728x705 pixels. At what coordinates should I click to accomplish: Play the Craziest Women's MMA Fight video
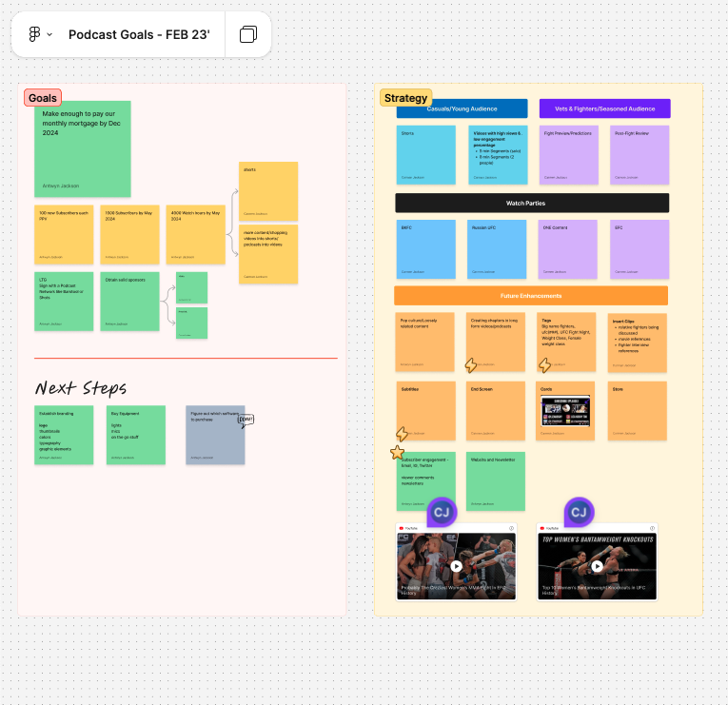coord(456,566)
